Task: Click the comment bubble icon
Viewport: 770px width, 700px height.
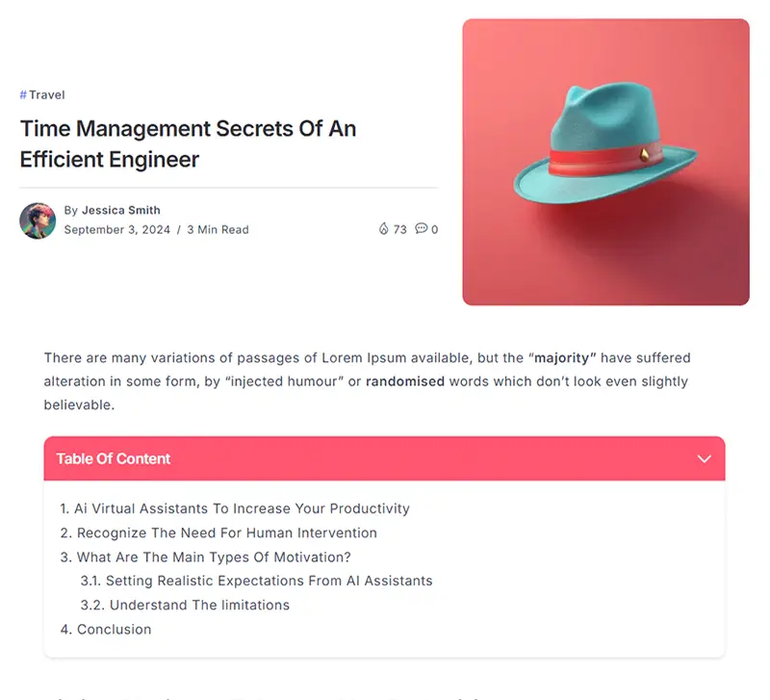Action: pos(421,228)
